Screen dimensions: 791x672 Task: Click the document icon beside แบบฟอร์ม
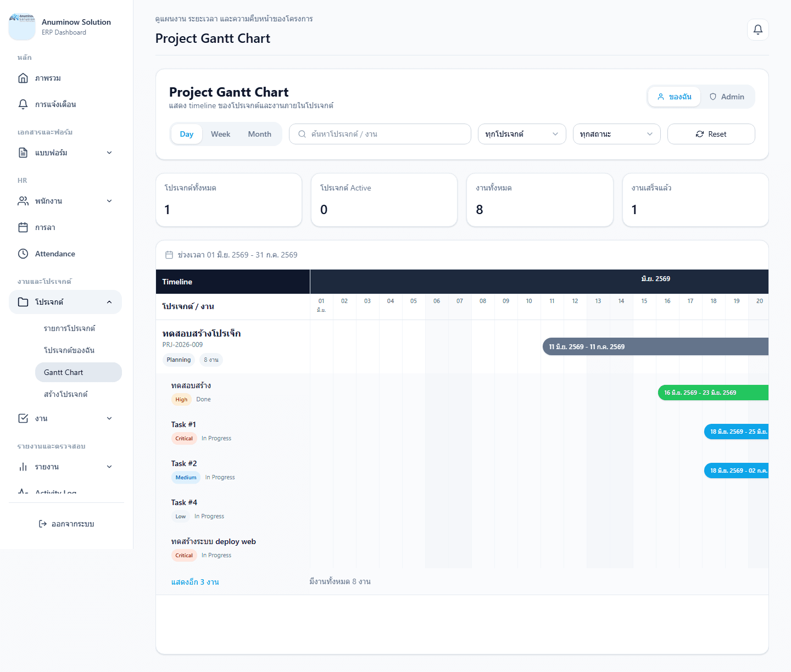coord(23,153)
